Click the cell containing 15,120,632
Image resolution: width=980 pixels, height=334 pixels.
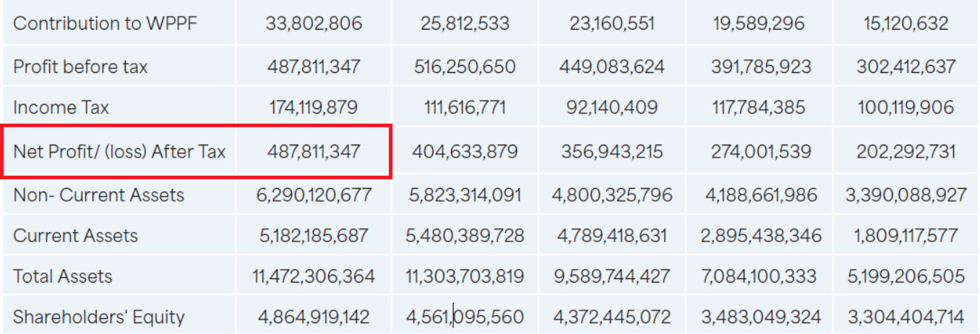coord(906,24)
